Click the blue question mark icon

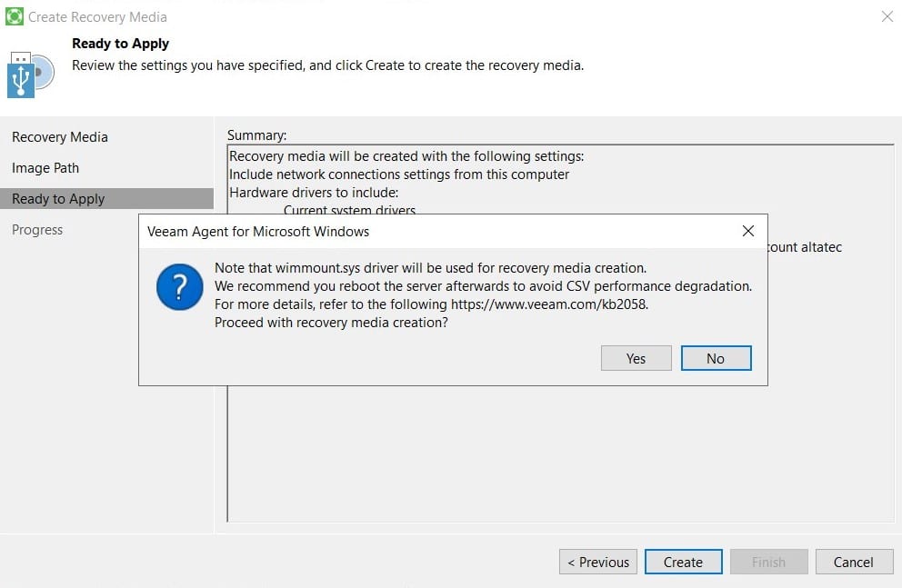pyautogui.click(x=179, y=287)
